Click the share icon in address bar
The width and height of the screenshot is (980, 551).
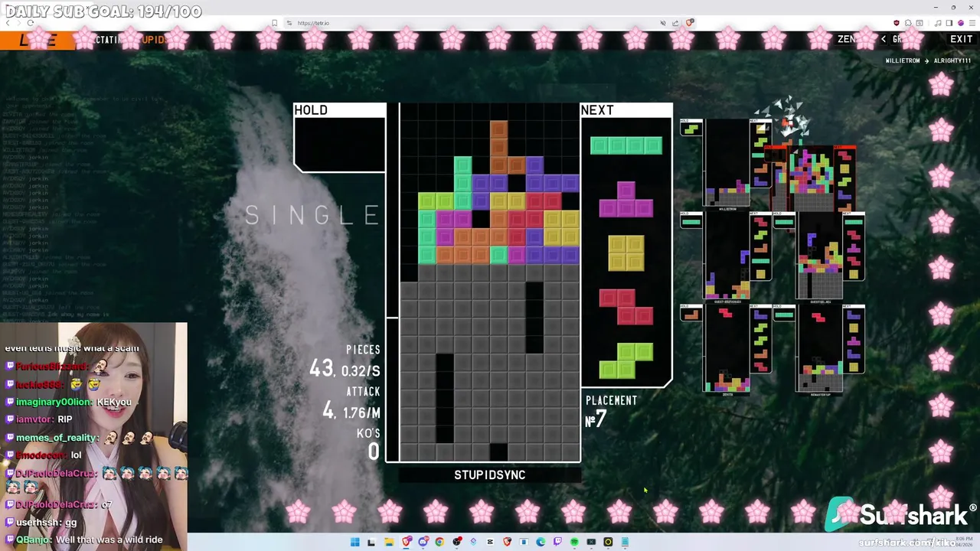[x=675, y=23]
